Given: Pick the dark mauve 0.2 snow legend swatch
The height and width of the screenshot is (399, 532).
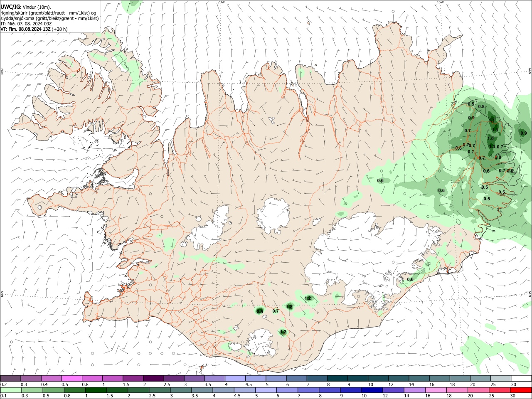Looking at the screenshot, I should point(10,378).
